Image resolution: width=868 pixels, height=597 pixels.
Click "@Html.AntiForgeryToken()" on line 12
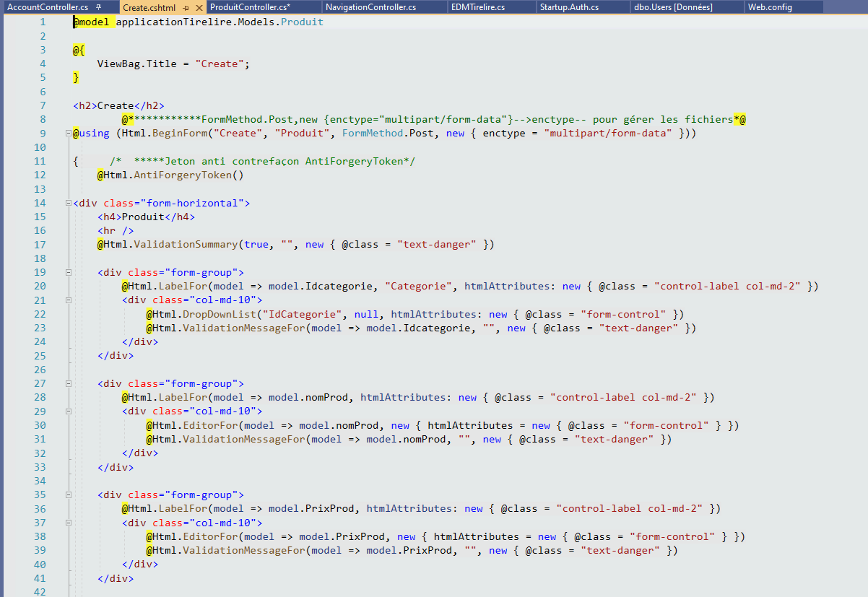(170, 175)
